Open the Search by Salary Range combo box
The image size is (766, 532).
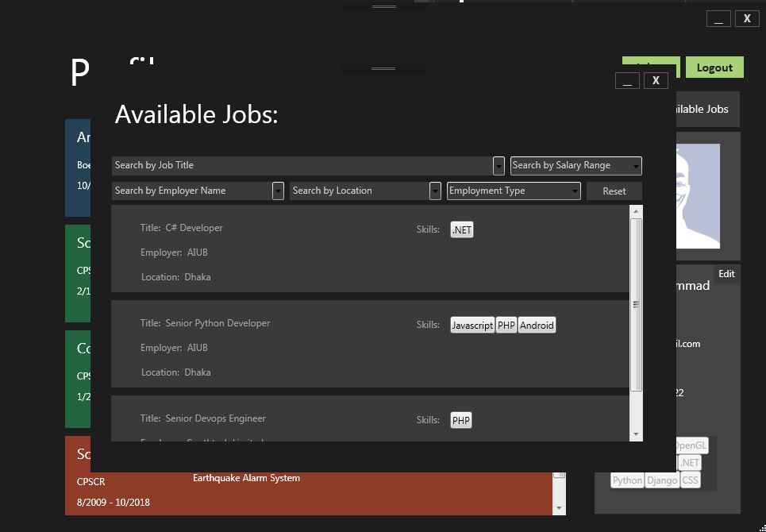pyautogui.click(x=576, y=166)
